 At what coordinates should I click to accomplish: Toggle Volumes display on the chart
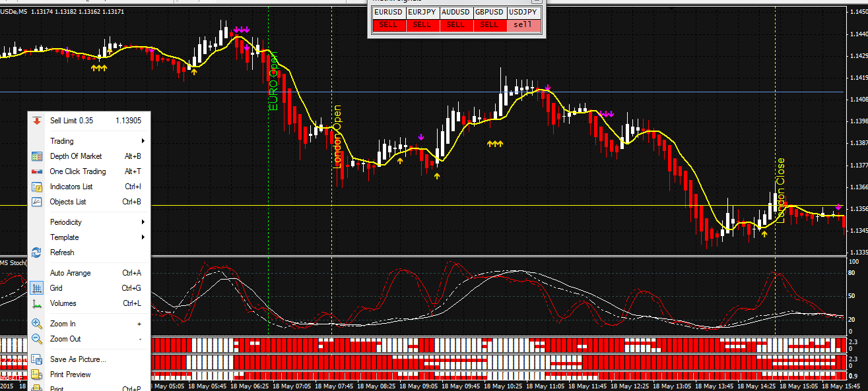coord(62,303)
